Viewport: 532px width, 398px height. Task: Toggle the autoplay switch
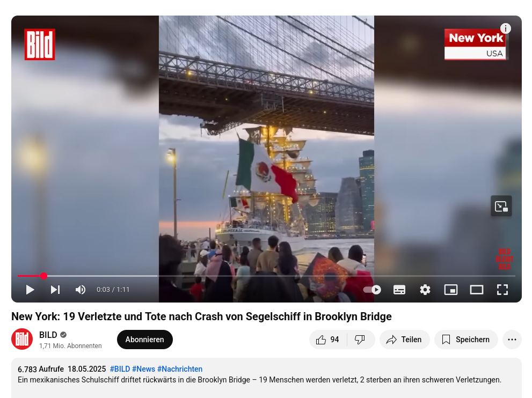tap(372, 290)
